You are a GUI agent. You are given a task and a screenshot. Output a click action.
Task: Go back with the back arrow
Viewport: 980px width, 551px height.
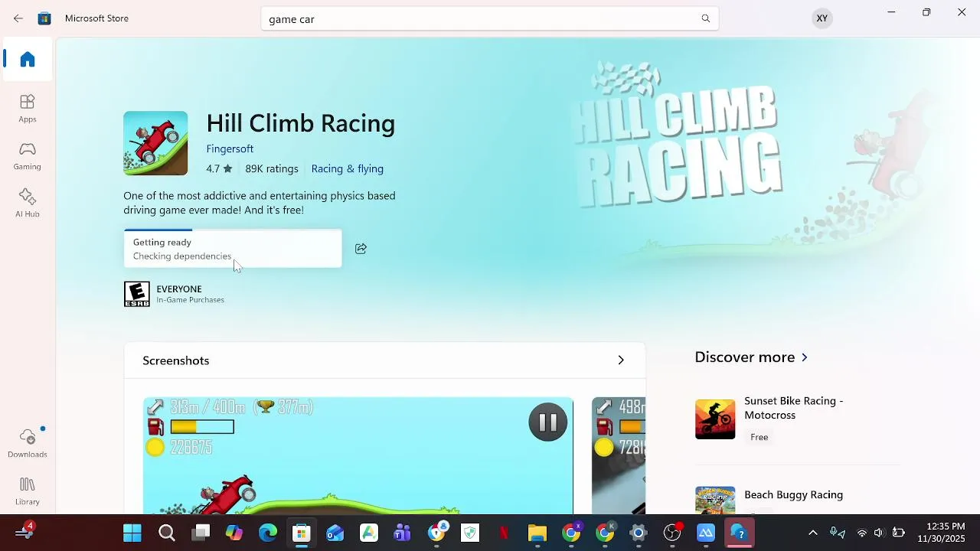coord(18,18)
